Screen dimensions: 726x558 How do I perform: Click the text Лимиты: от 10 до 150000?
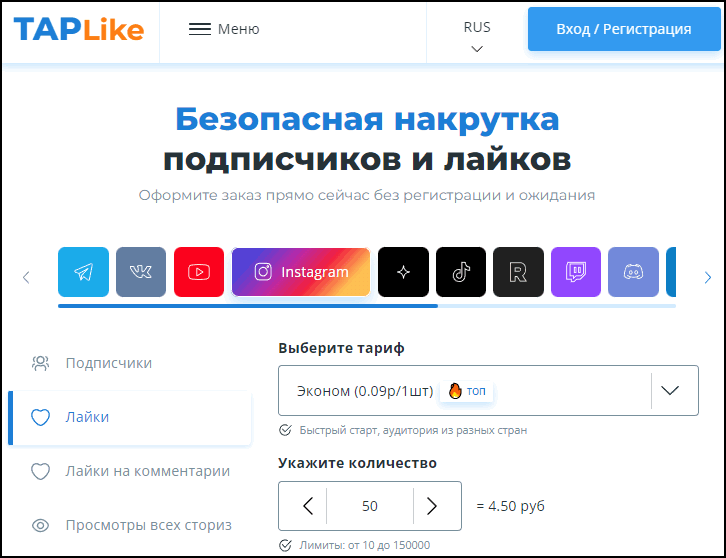pyautogui.click(x=365, y=545)
